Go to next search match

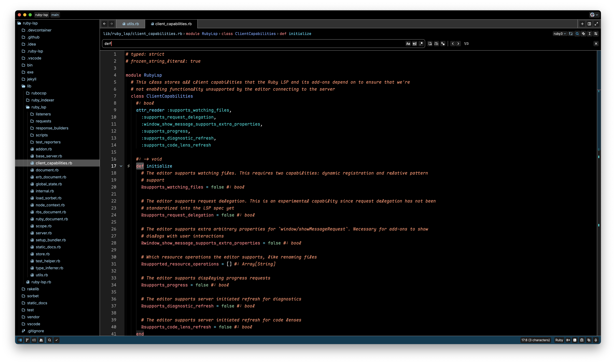pos(458,44)
